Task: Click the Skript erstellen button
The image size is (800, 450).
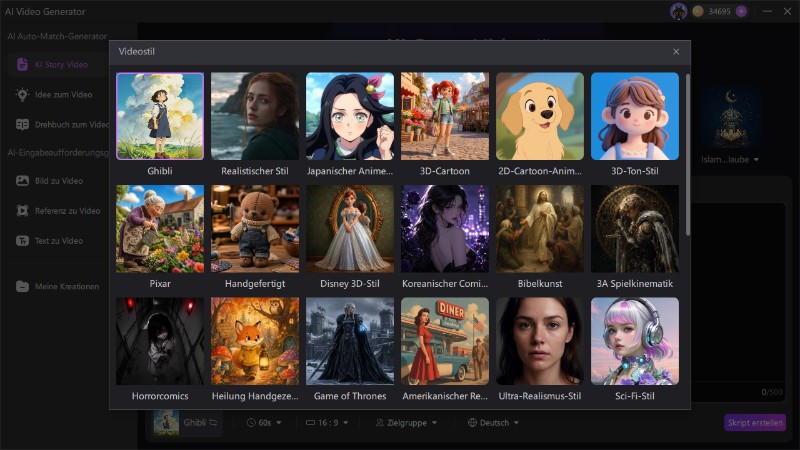Action: tap(755, 422)
